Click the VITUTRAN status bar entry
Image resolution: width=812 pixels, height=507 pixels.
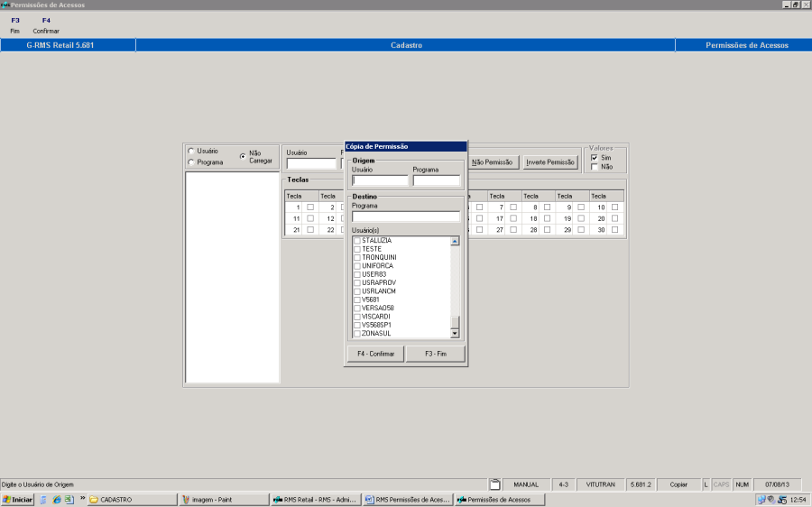point(601,484)
